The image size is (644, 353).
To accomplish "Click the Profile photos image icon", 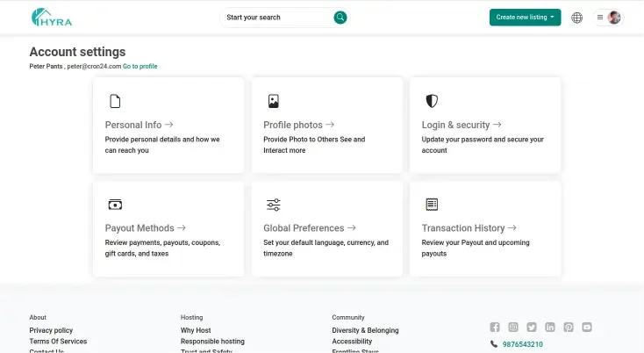I will 274,101.
